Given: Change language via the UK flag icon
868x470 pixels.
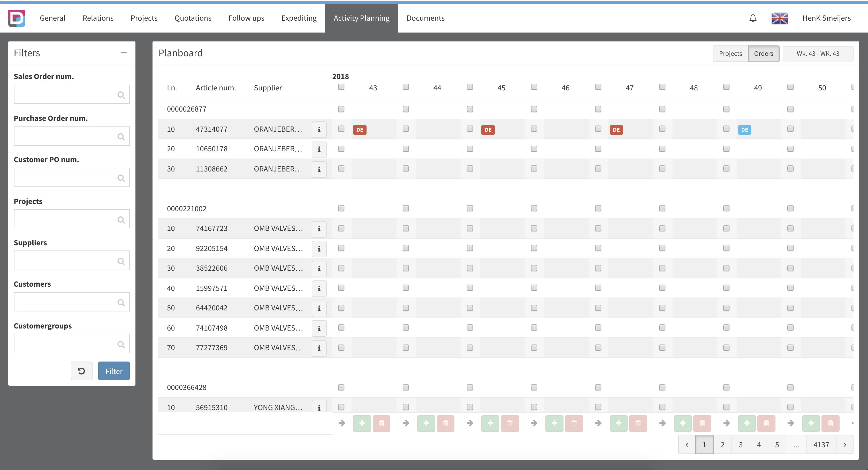Looking at the screenshot, I should [x=779, y=18].
